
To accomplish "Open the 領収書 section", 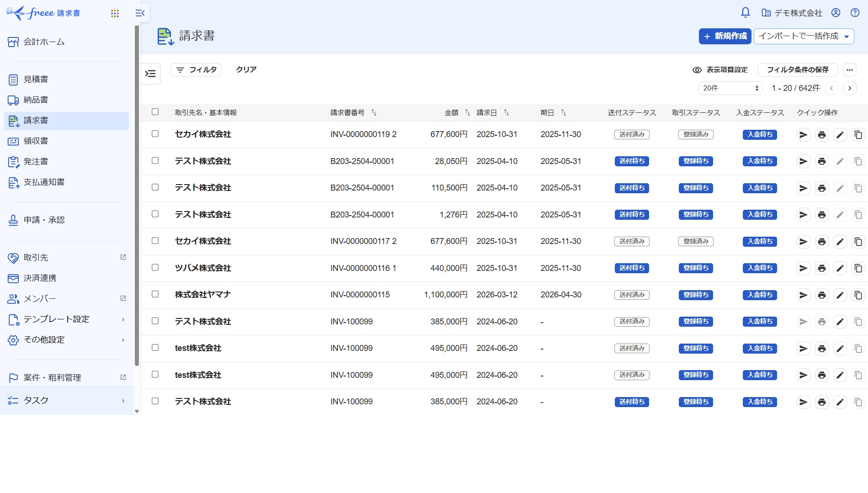I will [36, 141].
